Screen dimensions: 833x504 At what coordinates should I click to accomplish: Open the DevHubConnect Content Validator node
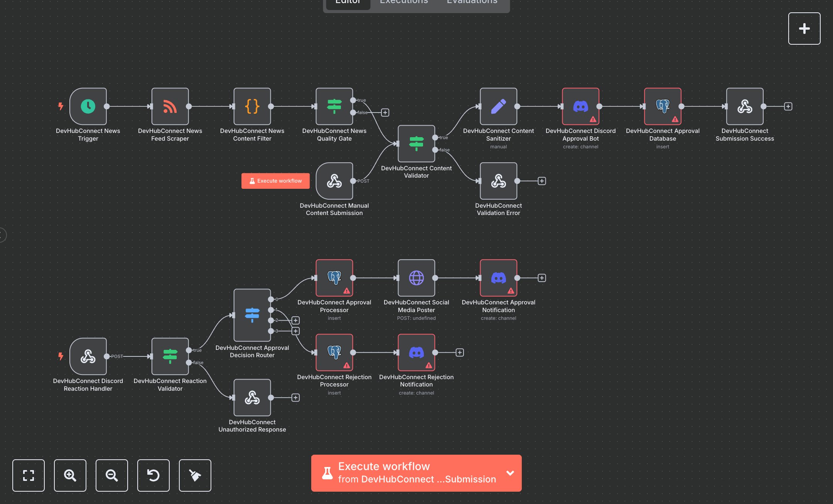click(416, 144)
